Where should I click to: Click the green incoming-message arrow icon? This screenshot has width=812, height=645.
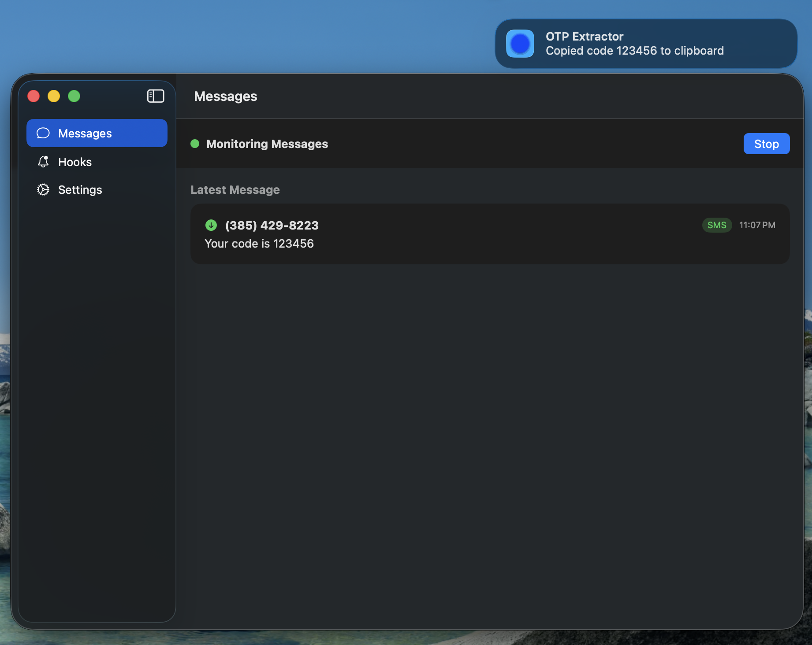211,225
